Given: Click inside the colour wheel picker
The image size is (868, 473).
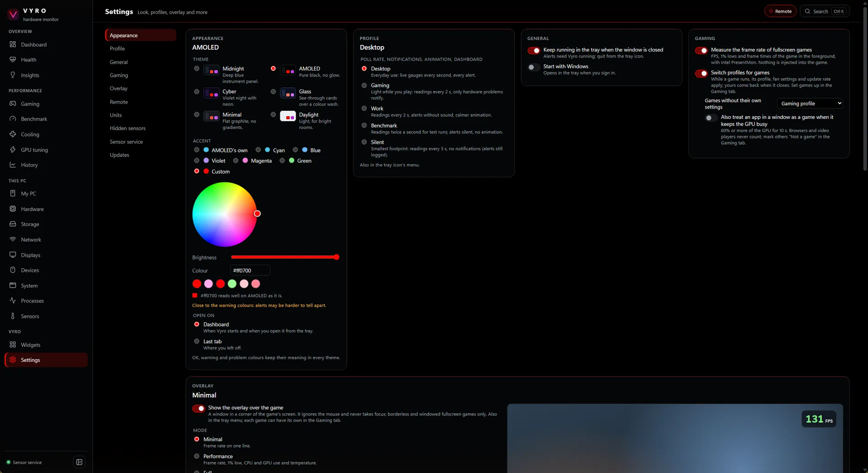Looking at the screenshot, I should [x=225, y=214].
